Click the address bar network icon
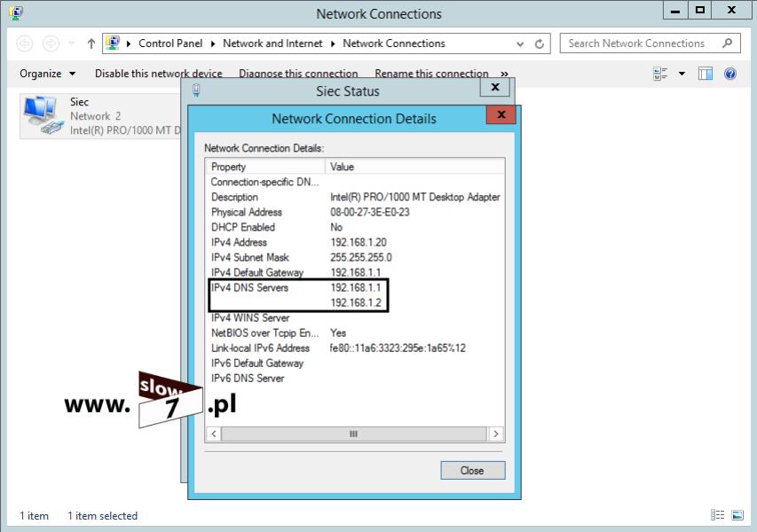 click(x=113, y=43)
